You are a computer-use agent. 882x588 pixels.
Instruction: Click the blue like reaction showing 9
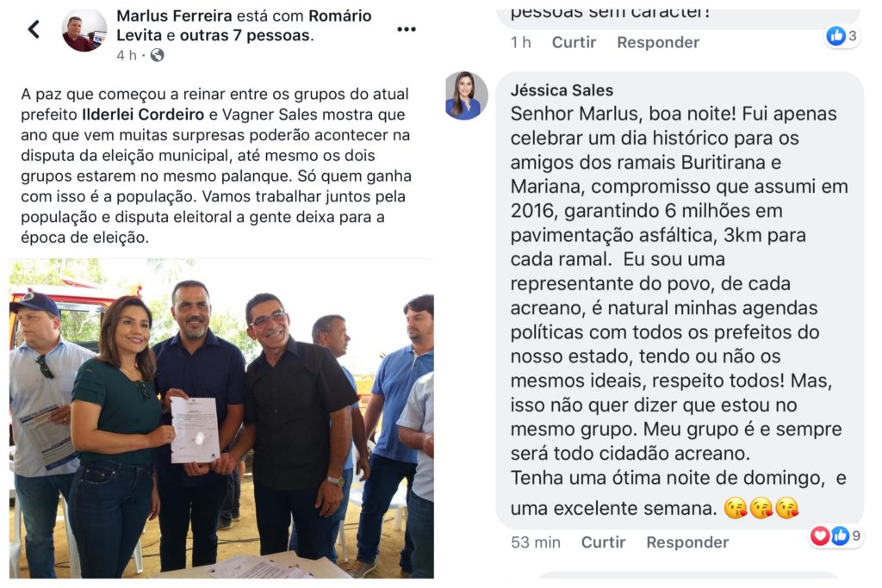point(840,535)
